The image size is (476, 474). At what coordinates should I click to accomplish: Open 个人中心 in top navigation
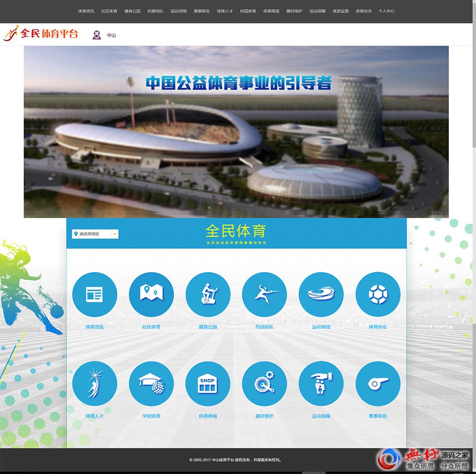click(386, 11)
